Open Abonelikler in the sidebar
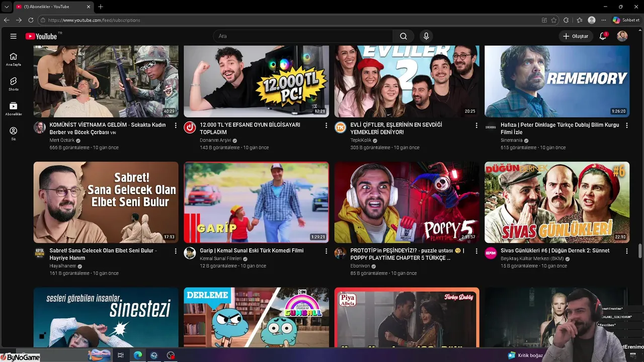 tap(14, 109)
